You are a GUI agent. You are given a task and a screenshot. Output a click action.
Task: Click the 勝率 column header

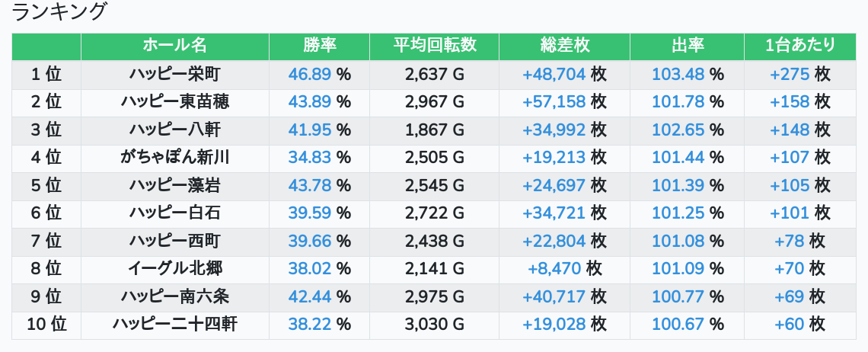click(319, 46)
